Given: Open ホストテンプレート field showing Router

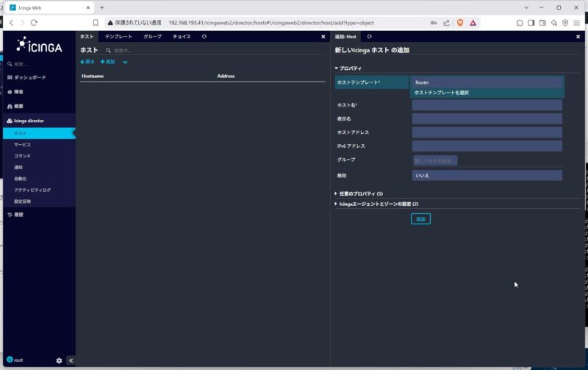Looking at the screenshot, I should click(x=487, y=82).
